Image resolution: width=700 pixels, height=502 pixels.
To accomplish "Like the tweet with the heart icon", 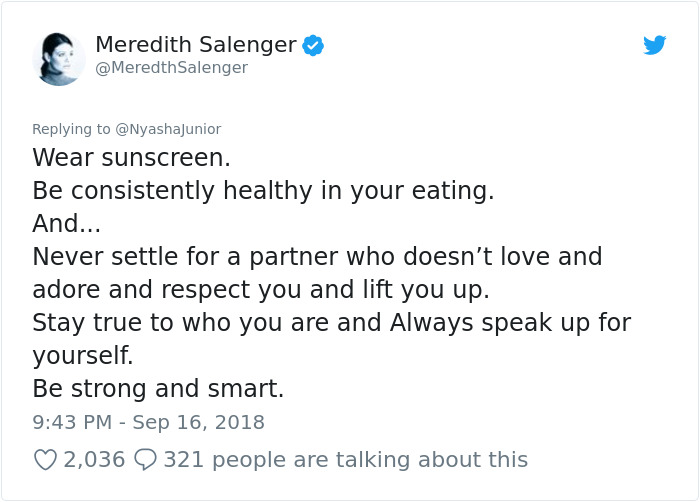I will [x=46, y=460].
